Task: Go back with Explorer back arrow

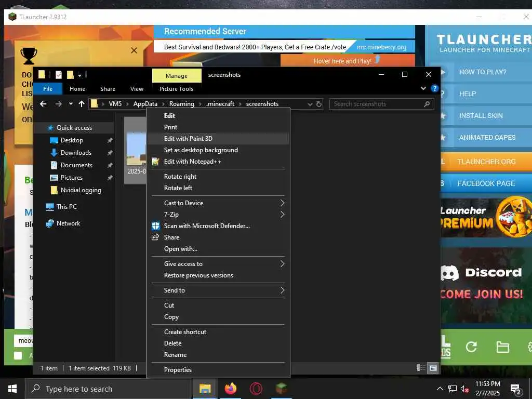Action: (x=43, y=104)
